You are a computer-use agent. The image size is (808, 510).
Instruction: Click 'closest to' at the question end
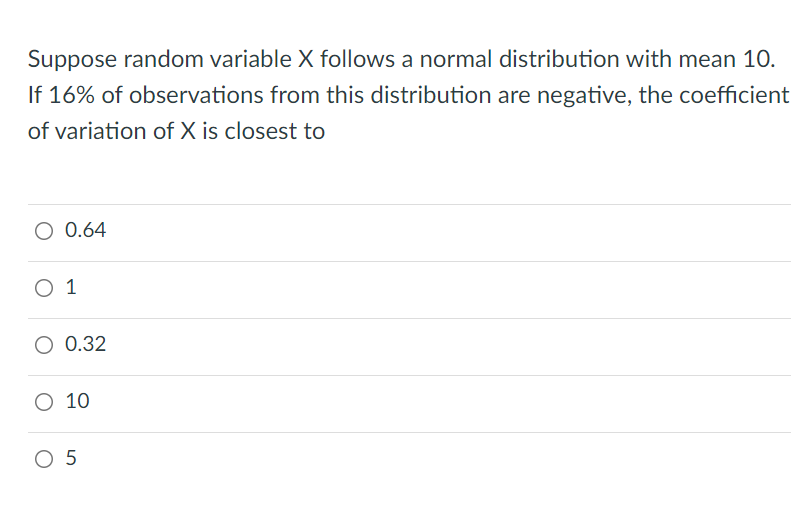point(275,131)
